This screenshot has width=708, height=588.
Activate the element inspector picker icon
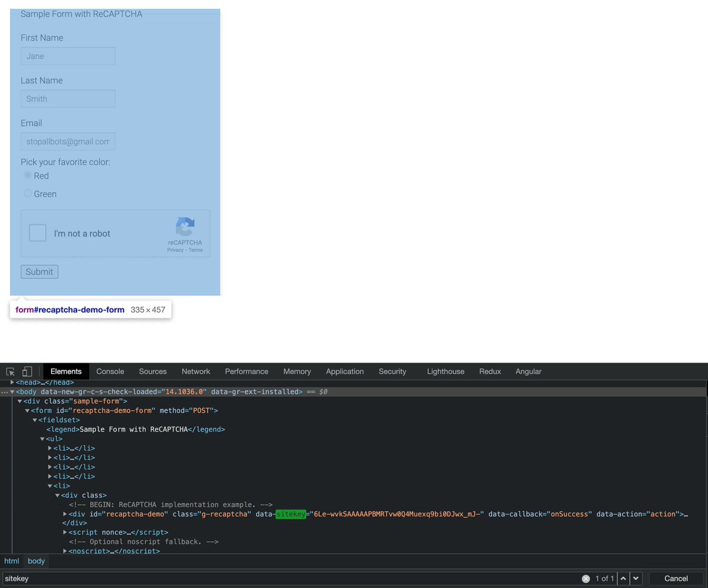click(11, 372)
